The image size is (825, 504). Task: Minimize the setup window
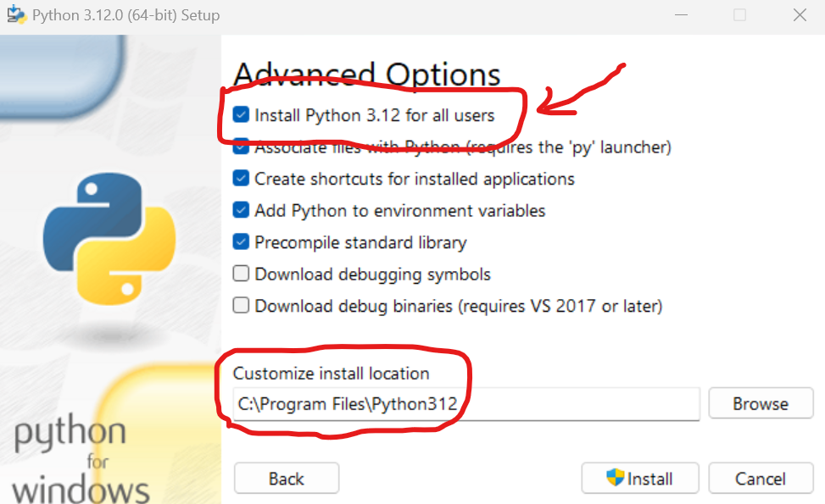[681, 14]
